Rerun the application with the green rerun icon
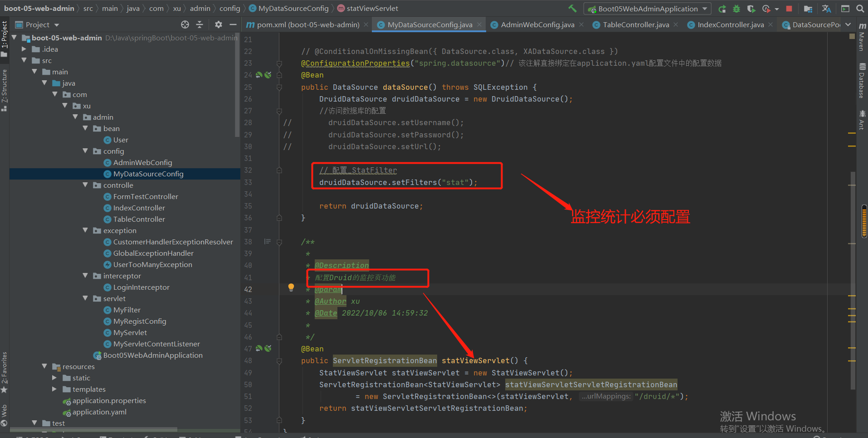 [722, 9]
